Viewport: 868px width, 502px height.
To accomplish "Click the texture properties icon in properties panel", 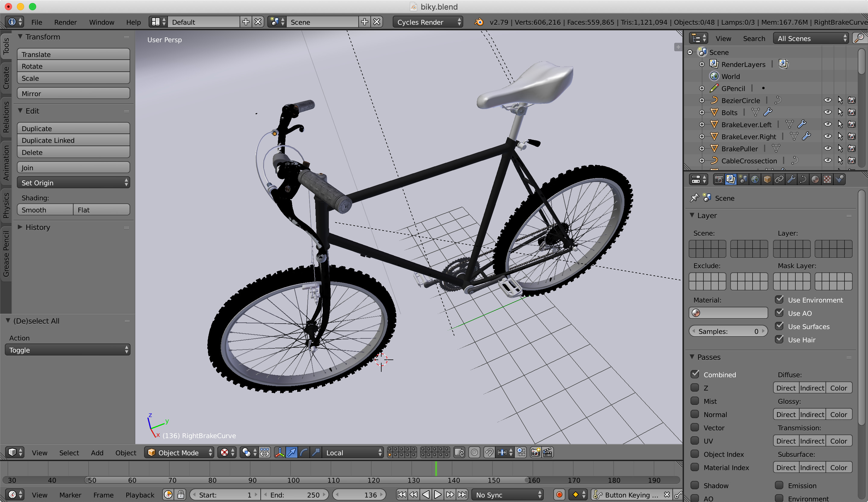I will click(827, 179).
